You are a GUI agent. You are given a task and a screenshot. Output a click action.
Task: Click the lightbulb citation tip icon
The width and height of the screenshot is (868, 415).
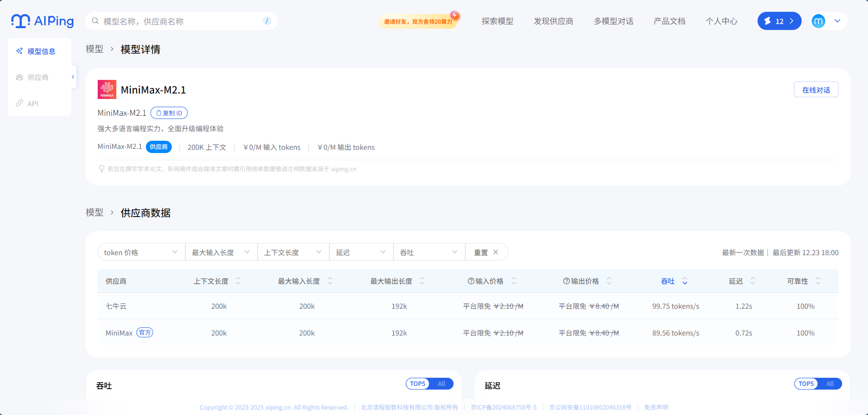click(x=102, y=169)
